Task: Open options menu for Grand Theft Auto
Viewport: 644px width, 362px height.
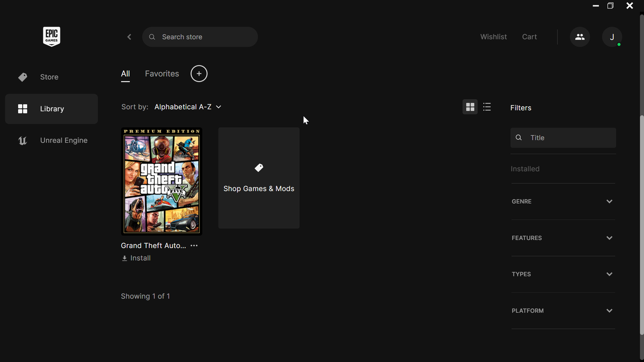Action: pos(194,245)
